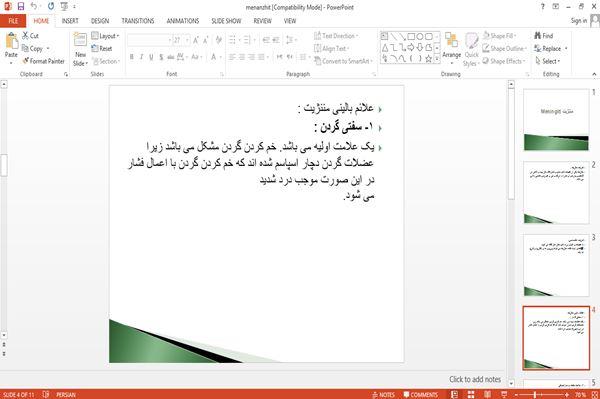Toggle Bold formatting
The image size is (600, 399).
tap(132, 57)
